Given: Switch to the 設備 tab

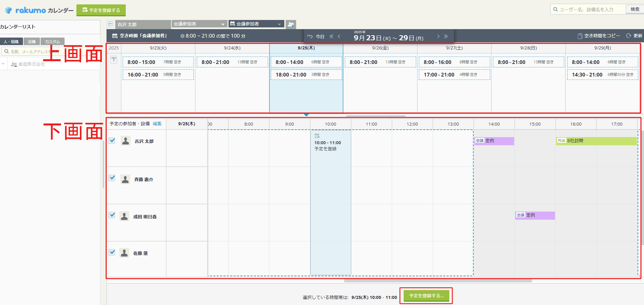Looking at the screenshot, I should point(32,42).
